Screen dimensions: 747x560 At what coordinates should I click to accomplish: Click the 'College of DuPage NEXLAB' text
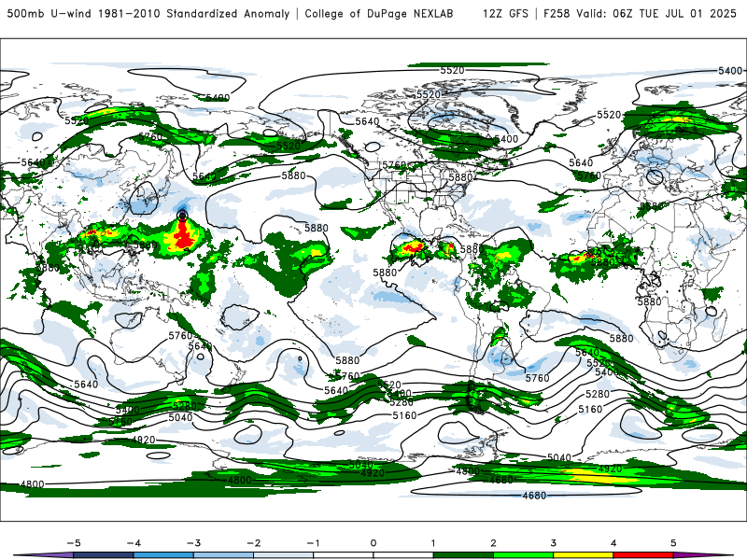(379, 14)
